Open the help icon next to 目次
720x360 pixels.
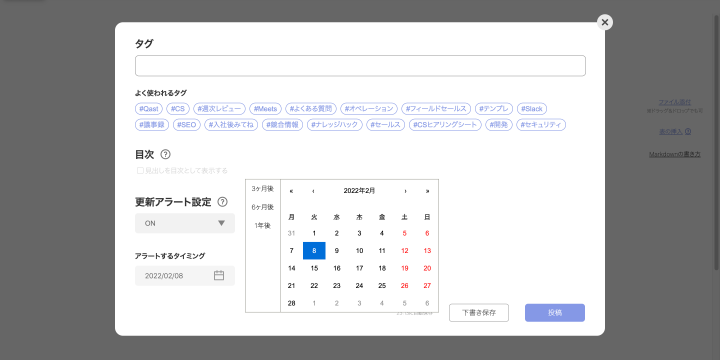(x=165, y=154)
